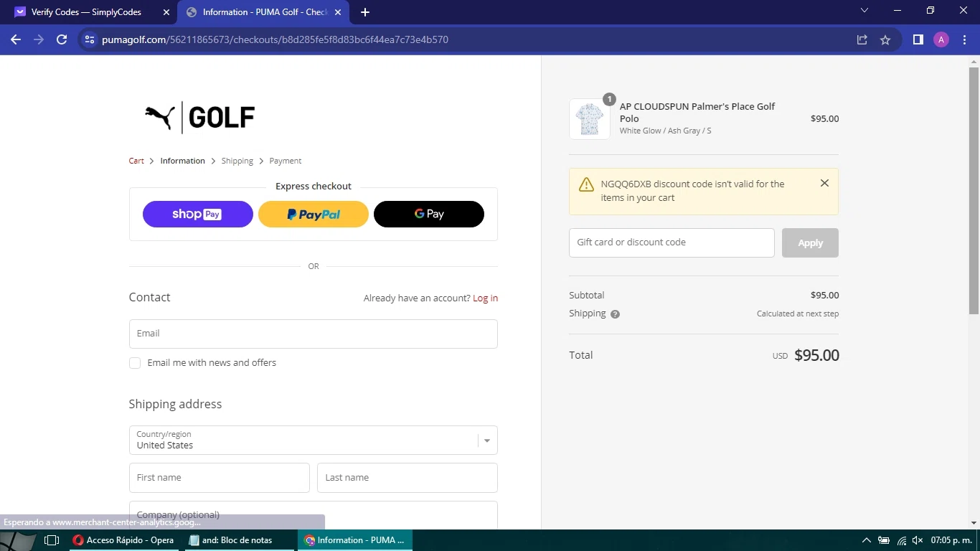Open the profile avatar A
This screenshot has width=980, height=551.
[x=941, y=40]
